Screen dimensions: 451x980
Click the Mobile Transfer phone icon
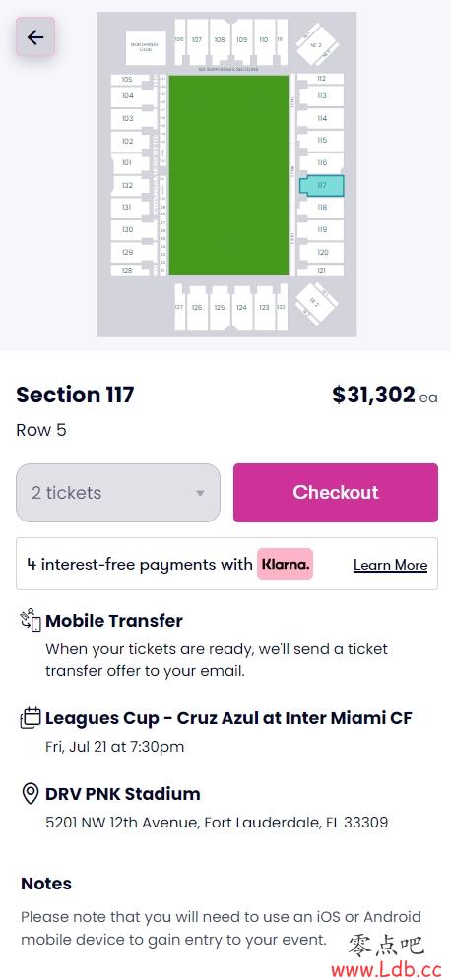(31, 621)
